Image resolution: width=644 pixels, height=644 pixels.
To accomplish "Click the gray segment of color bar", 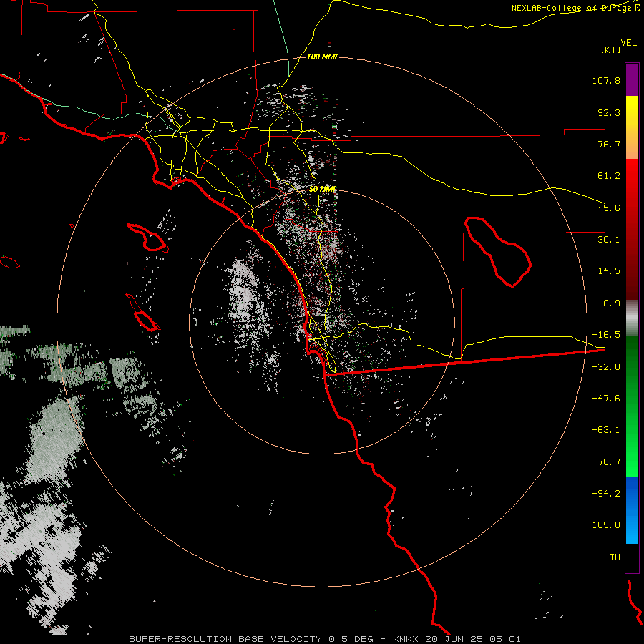I will coord(632,318).
